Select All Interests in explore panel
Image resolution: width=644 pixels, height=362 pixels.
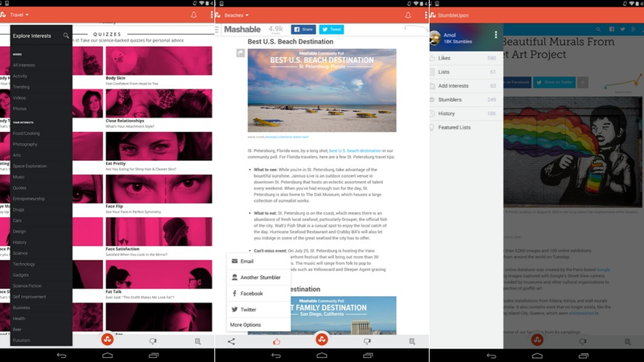point(24,65)
